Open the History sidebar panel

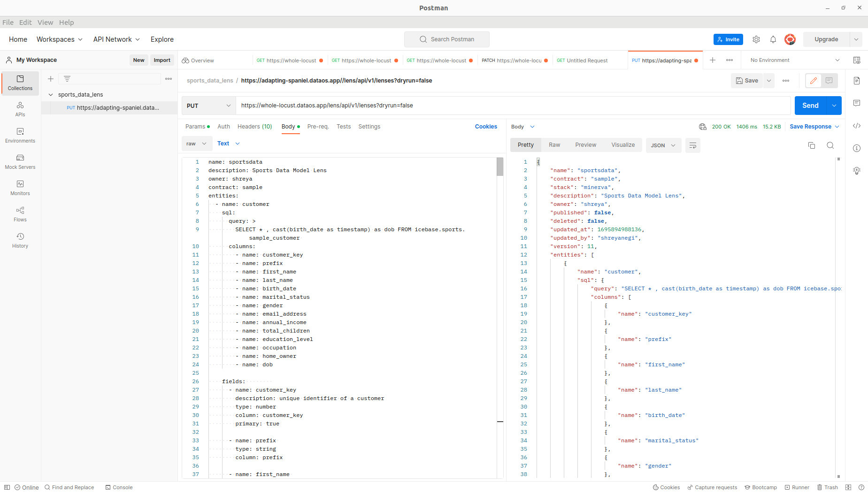(20, 241)
